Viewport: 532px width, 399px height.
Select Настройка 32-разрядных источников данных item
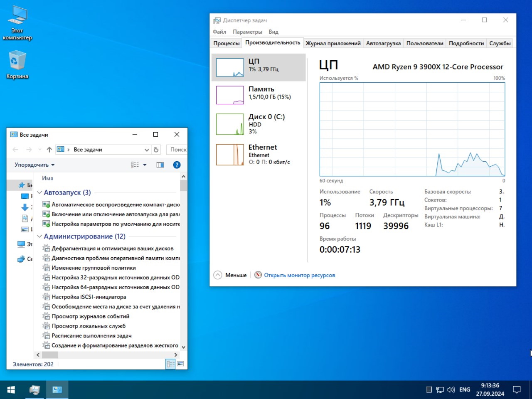click(111, 278)
